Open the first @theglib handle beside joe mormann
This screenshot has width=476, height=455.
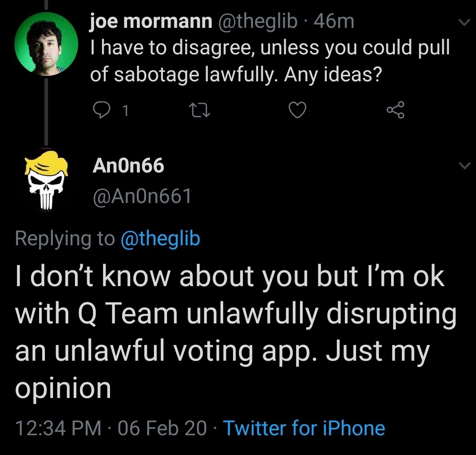coord(257,21)
